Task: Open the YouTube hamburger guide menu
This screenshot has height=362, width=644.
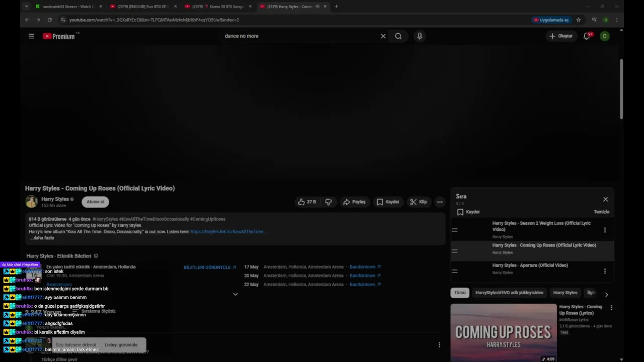Action: click(31, 36)
